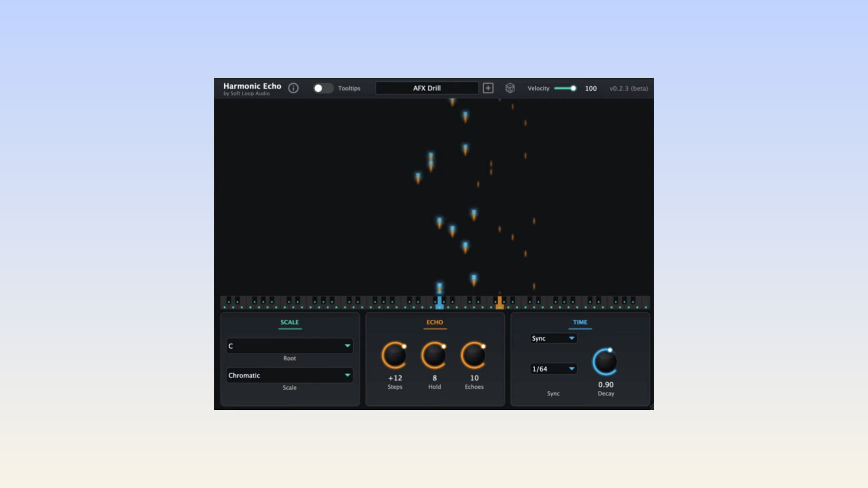Click the Velocity slider handle

pos(573,88)
